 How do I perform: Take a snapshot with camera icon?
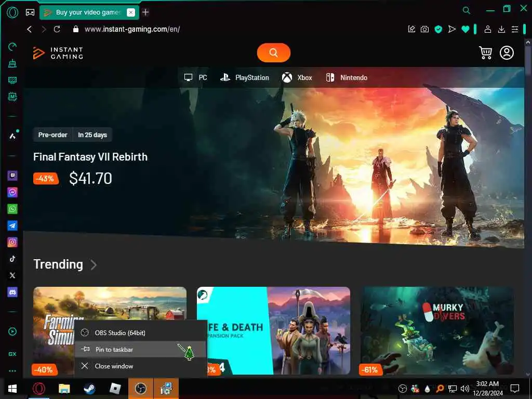[x=424, y=29]
